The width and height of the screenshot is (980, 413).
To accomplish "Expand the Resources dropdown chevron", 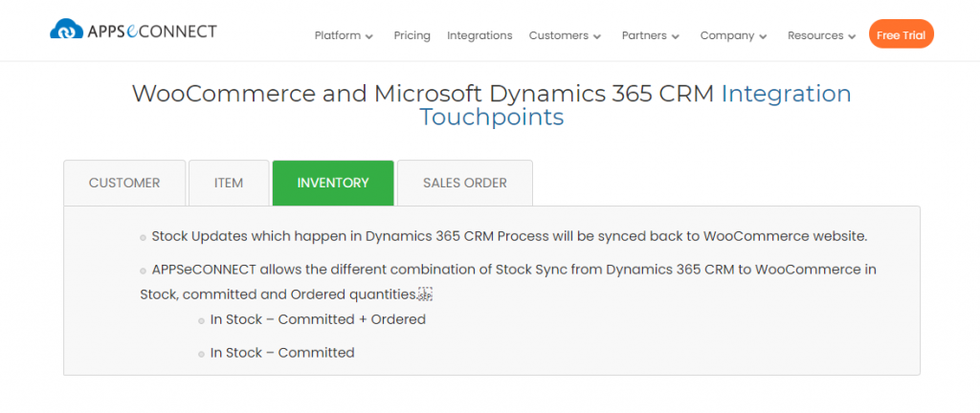I will coord(852,37).
